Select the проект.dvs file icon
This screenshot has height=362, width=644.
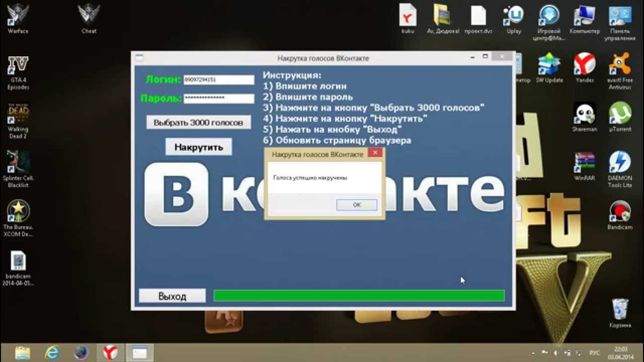pyautogui.click(x=478, y=19)
